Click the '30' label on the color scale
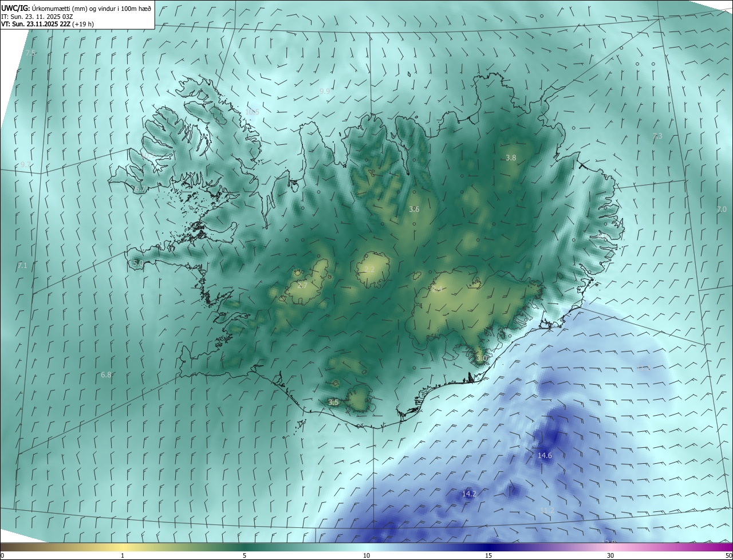 click(x=610, y=556)
